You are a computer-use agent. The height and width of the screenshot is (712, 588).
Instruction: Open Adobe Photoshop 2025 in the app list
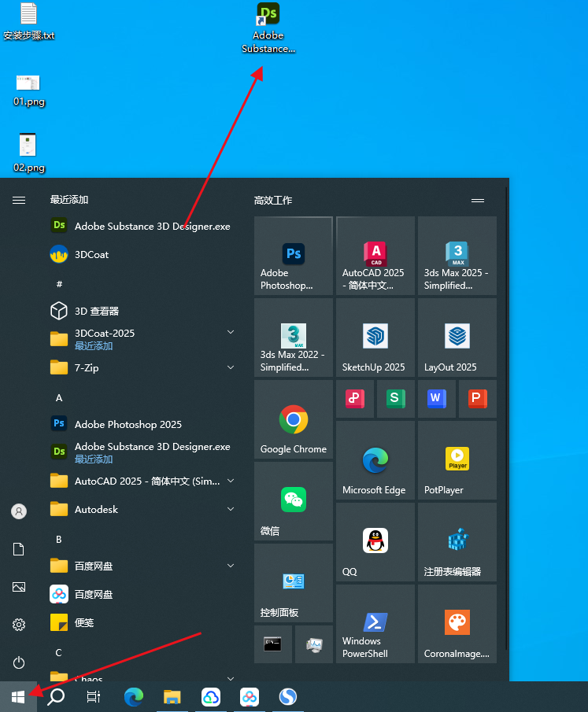tap(142, 424)
